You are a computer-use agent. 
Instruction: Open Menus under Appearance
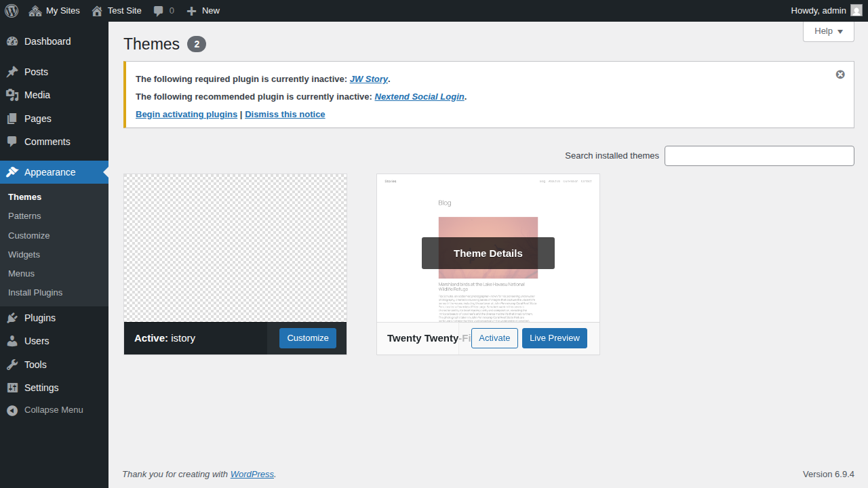(x=21, y=273)
